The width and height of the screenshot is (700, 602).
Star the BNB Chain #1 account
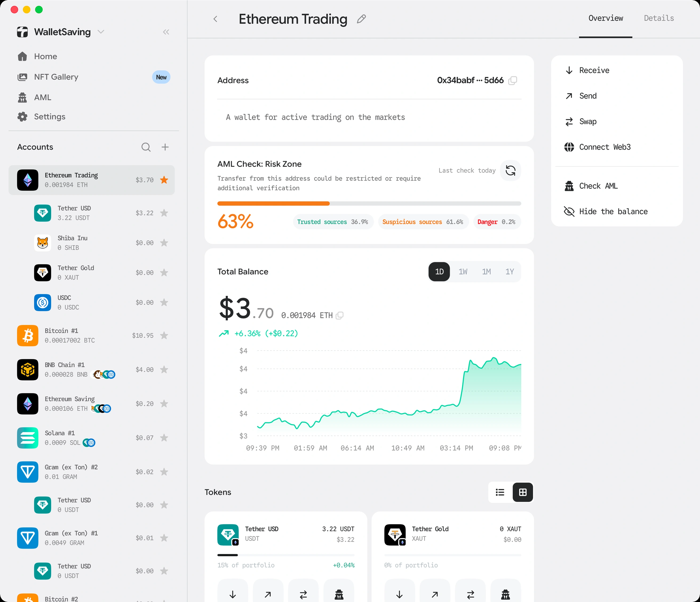coord(164,370)
